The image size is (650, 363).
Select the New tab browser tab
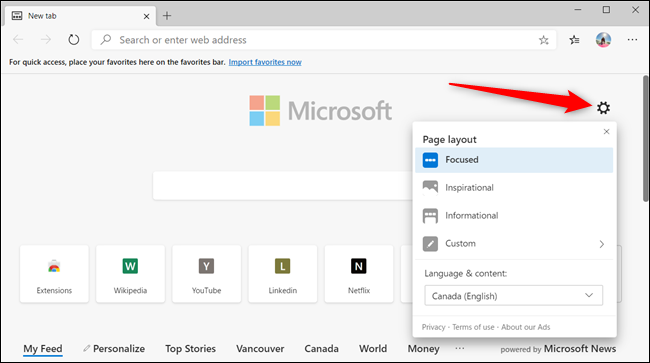point(81,16)
